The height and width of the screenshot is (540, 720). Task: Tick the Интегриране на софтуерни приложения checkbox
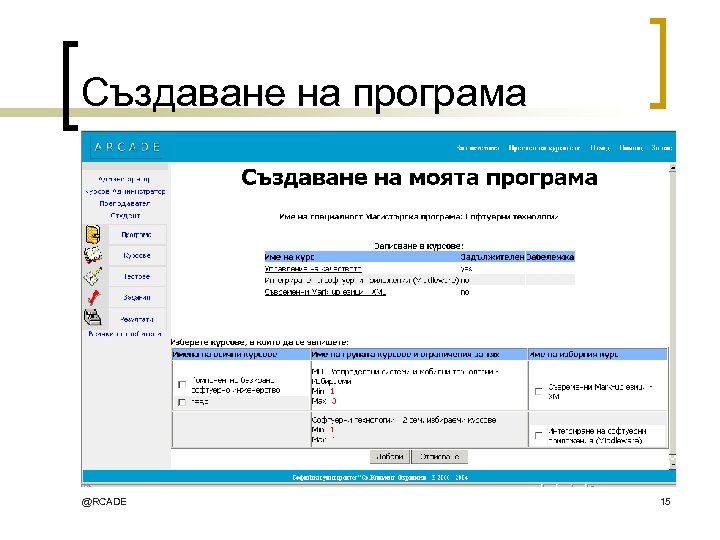tap(538, 435)
